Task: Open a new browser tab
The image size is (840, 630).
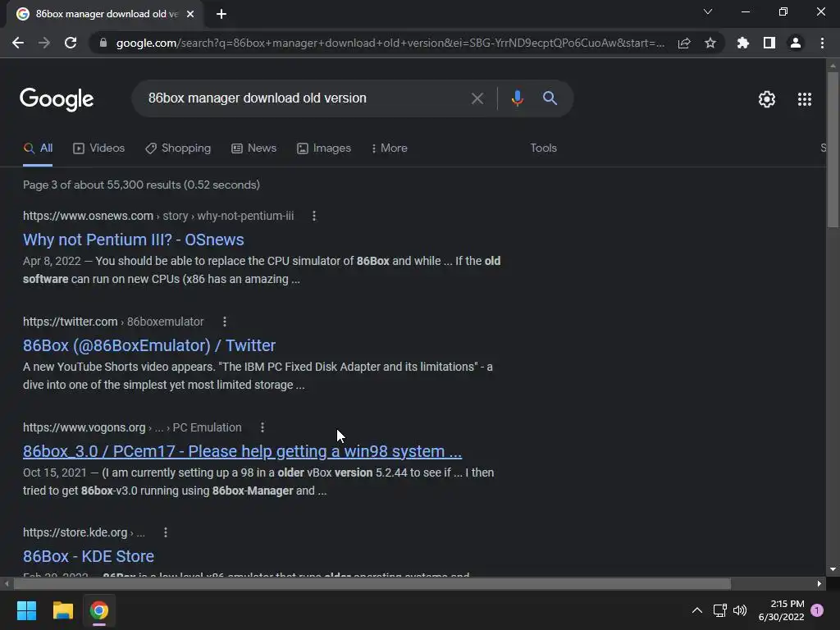Action: pyautogui.click(x=221, y=14)
